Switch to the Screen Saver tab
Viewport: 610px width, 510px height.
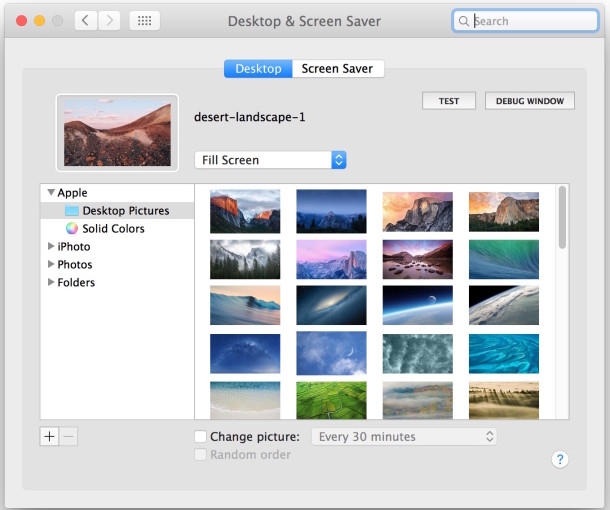click(338, 68)
